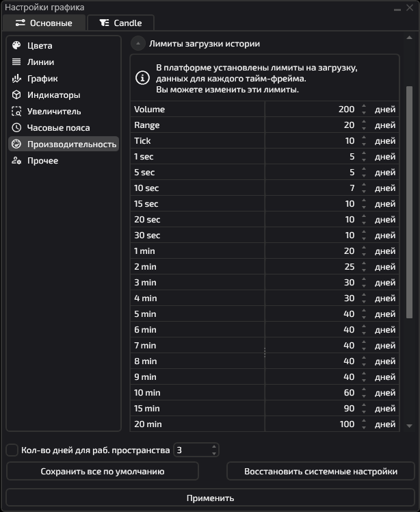420x512 pixels.
Task: Click scrollbar down arrow in limits list
Action: [x=410, y=426]
